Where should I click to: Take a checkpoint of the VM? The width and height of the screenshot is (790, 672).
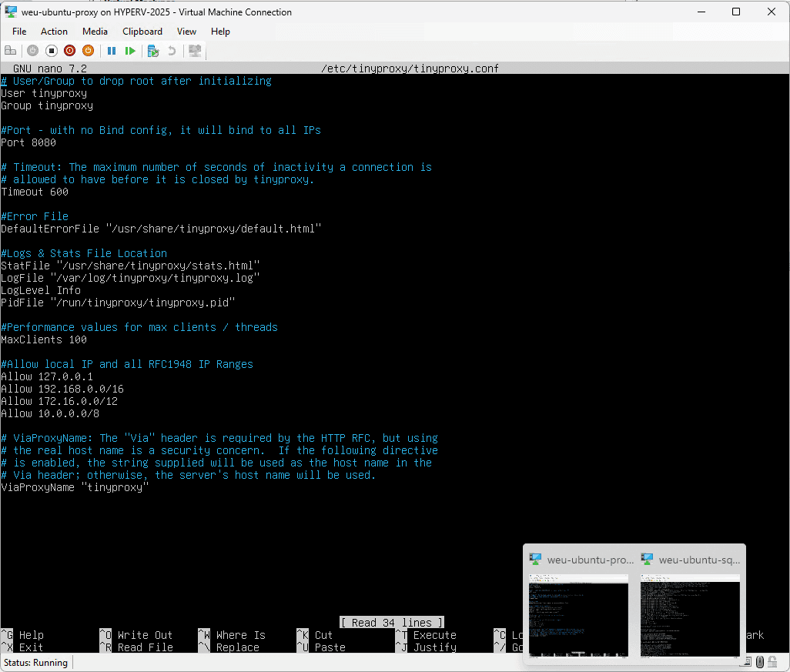[x=153, y=50]
